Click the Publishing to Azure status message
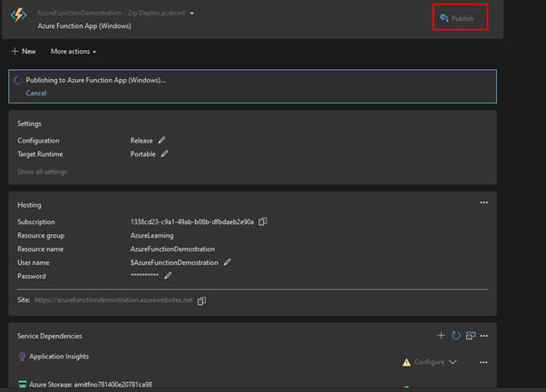 click(x=95, y=80)
